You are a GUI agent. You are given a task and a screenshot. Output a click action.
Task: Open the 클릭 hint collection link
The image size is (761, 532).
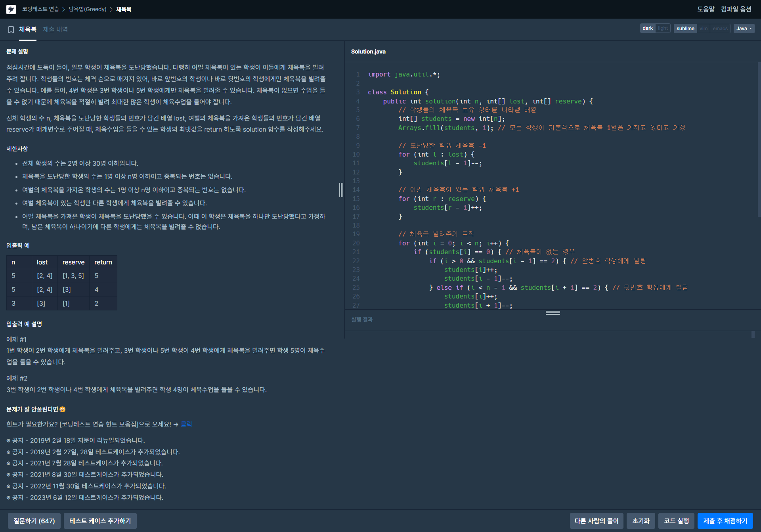tap(186, 424)
